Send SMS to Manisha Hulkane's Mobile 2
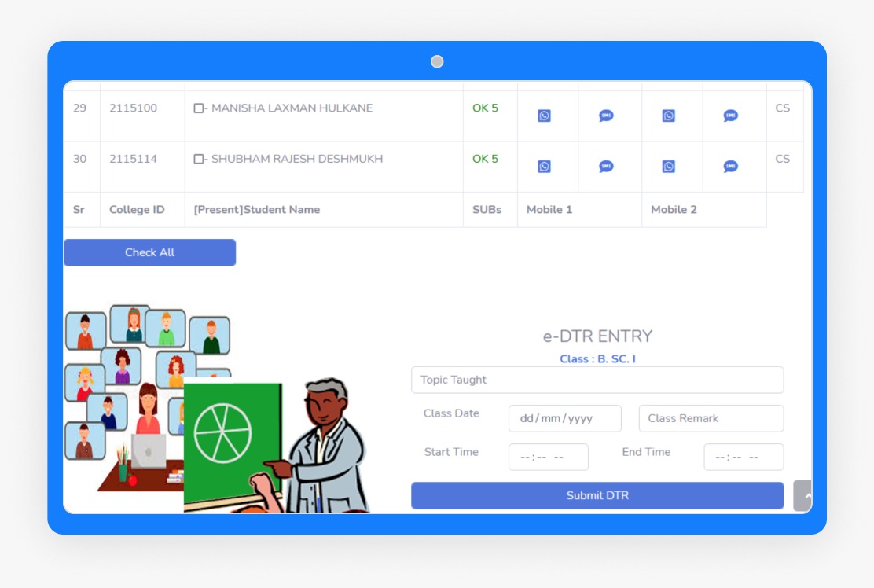 [731, 116]
